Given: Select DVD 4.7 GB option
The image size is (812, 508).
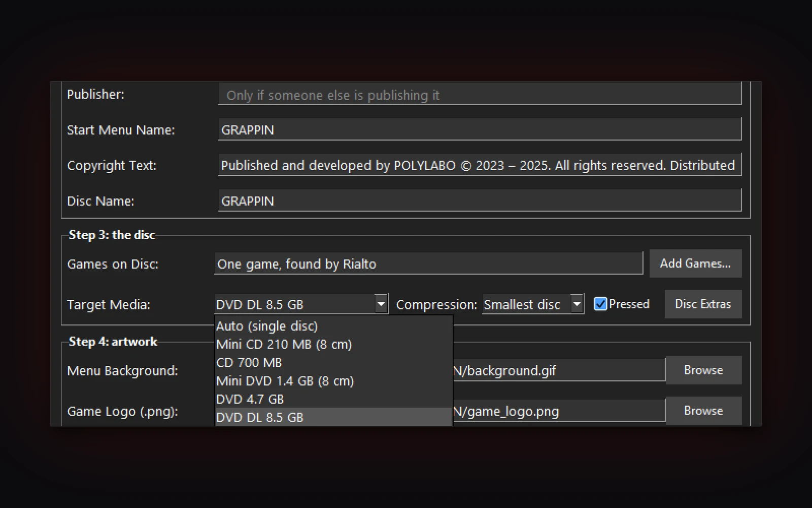Looking at the screenshot, I should click(333, 399).
